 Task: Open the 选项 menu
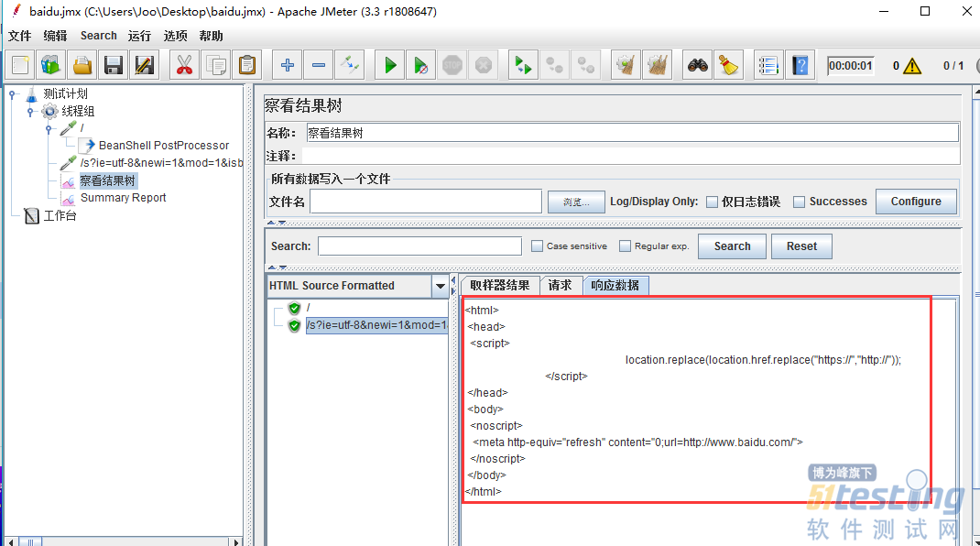pos(176,36)
